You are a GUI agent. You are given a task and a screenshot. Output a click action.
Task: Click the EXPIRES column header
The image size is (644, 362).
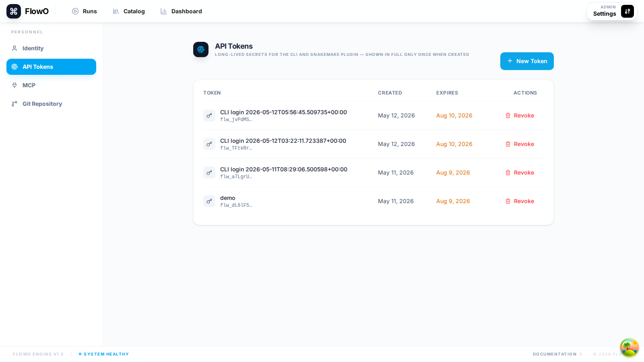[x=447, y=93]
